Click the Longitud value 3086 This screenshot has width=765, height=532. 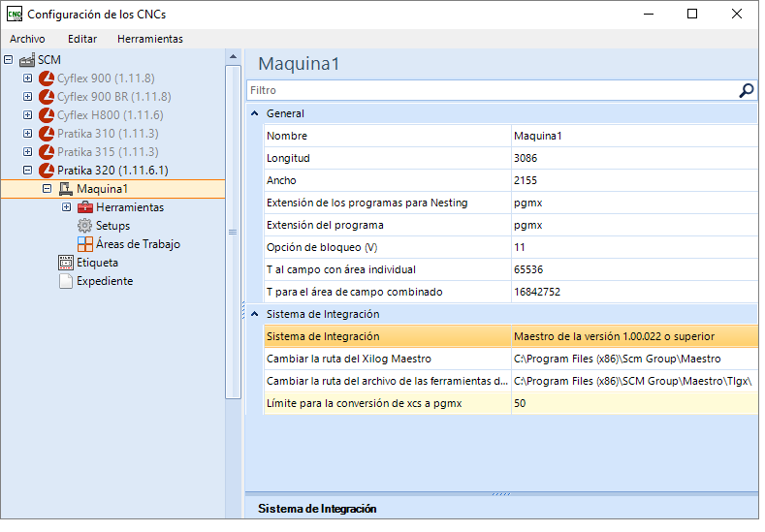[635, 159]
